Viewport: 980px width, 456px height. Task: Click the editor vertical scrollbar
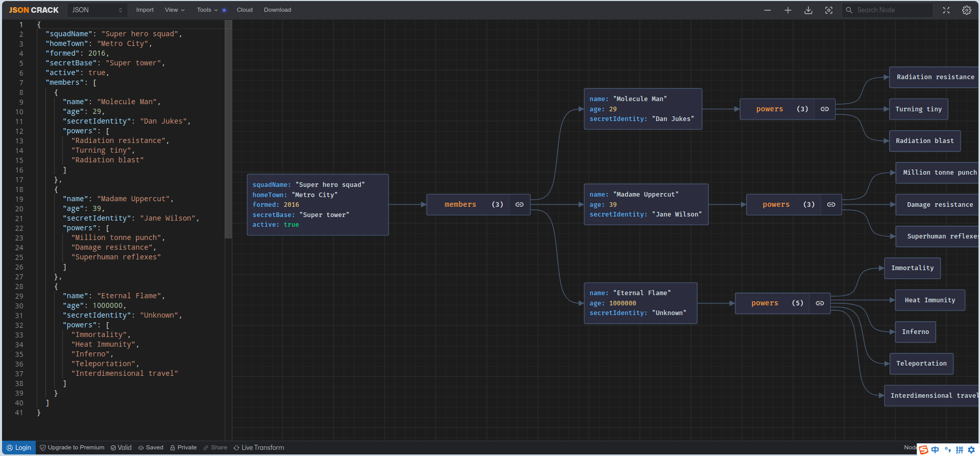click(x=228, y=129)
